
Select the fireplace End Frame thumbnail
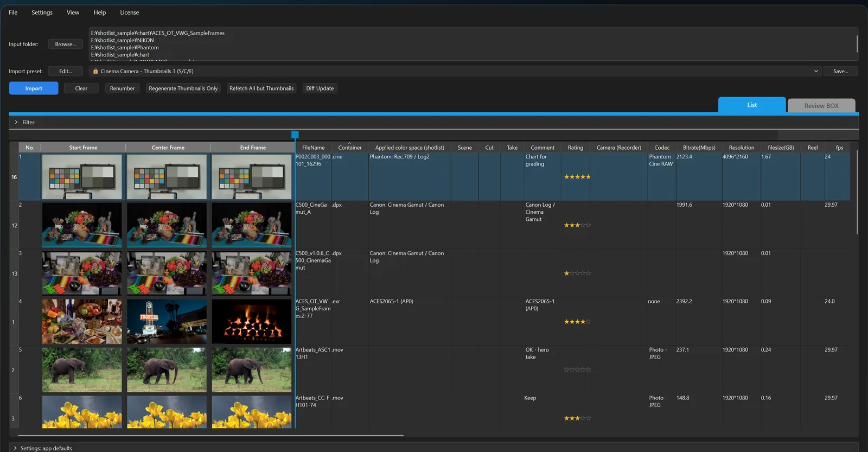click(252, 322)
